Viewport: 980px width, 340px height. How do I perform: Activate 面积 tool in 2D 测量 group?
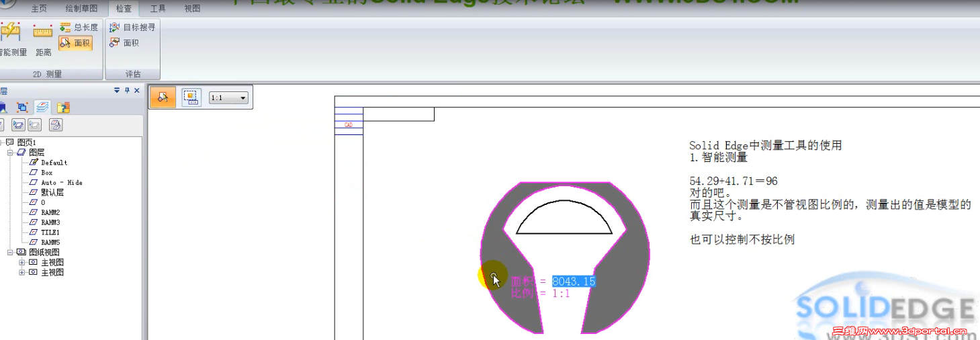[75, 43]
